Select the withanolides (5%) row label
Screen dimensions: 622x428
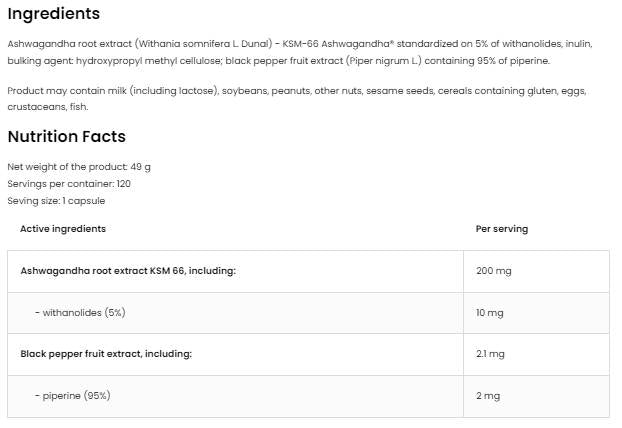point(80,313)
